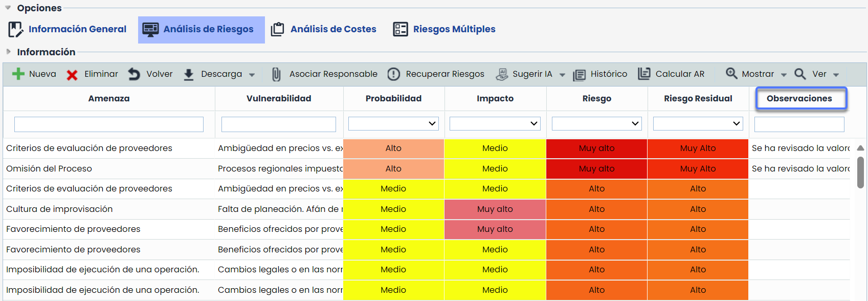Click the Amenaza filter text field
Image resolution: width=868 pixels, height=301 pixels.
(108, 124)
